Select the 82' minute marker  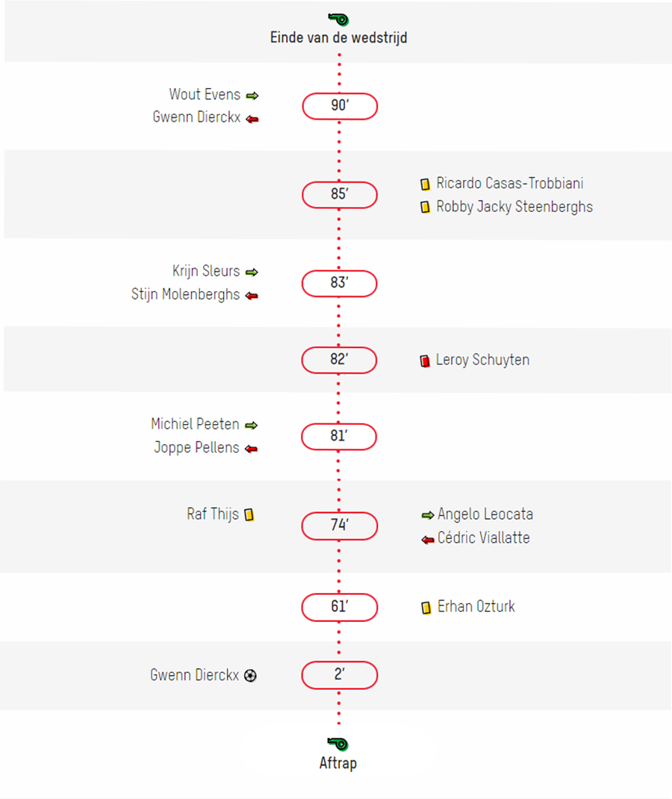click(x=339, y=360)
